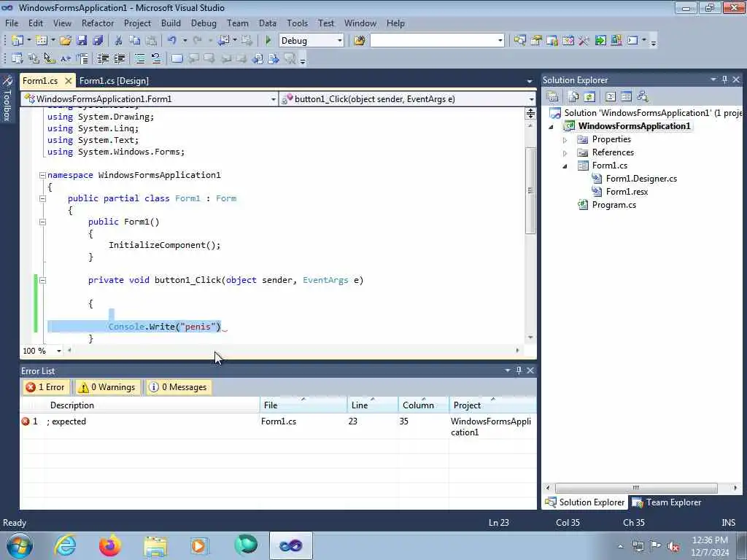Pin the Error List panel
Image resolution: width=747 pixels, height=560 pixels.
click(x=519, y=370)
